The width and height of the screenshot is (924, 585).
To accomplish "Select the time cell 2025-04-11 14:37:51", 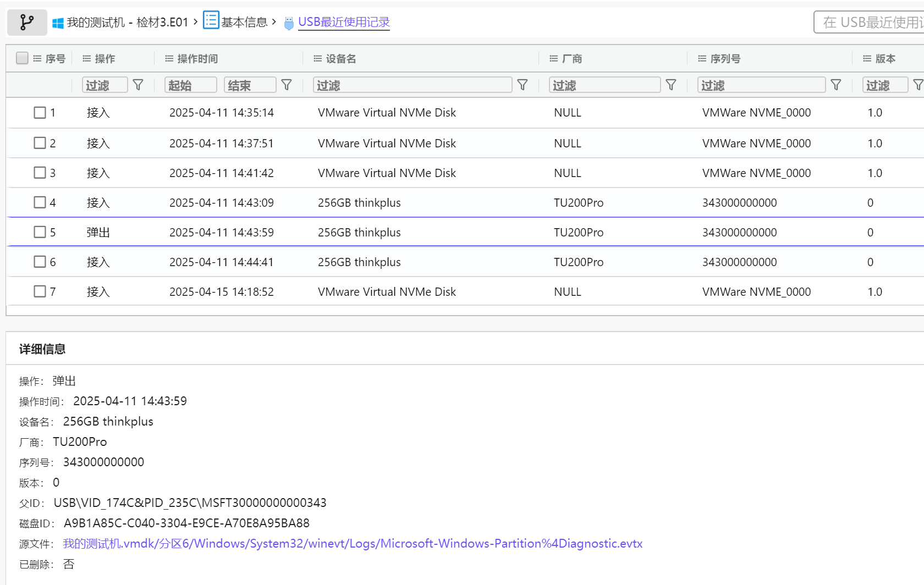I will pos(222,143).
